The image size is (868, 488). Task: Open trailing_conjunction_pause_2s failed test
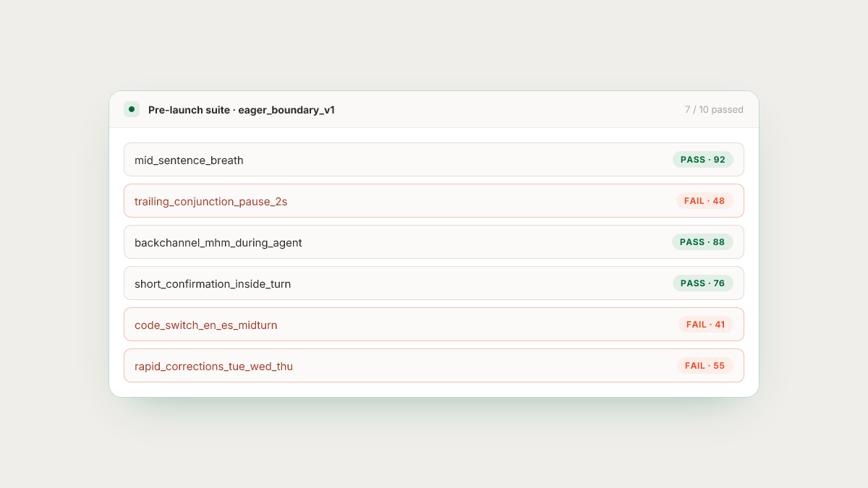click(434, 201)
